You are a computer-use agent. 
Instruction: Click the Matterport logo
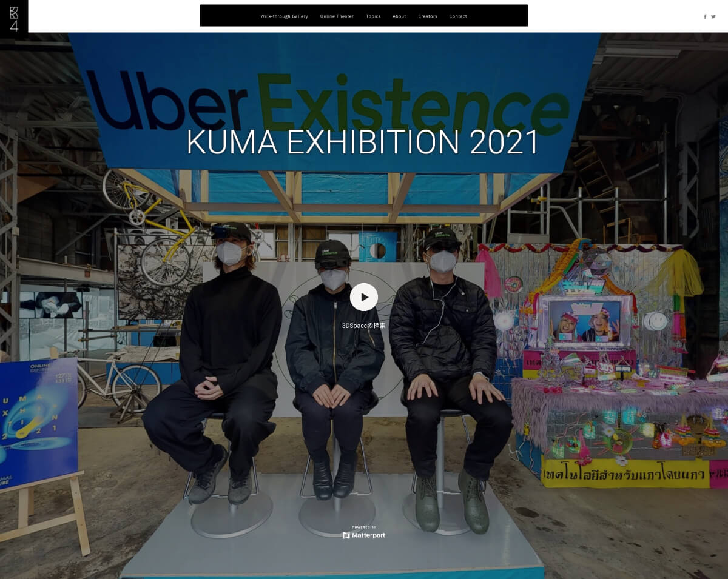(364, 535)
